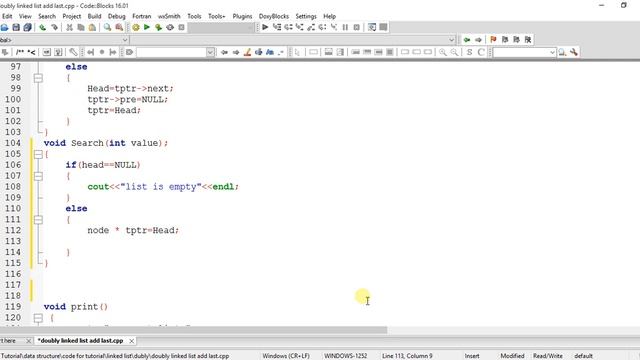This screenshot has width=640, height=360.
Task: Click the Step out debug icon
Action: click(x=311, y=27)
